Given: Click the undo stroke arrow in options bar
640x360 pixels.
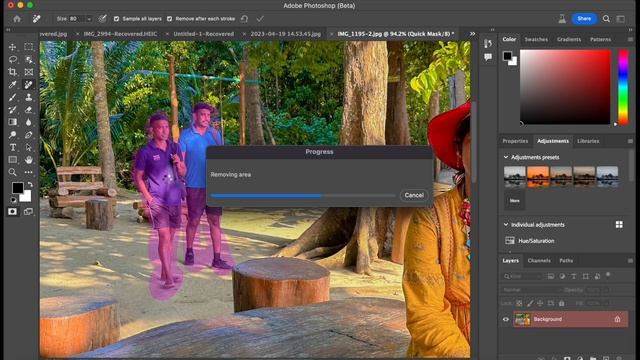Looking at the screenshot, I should [244, 19].
